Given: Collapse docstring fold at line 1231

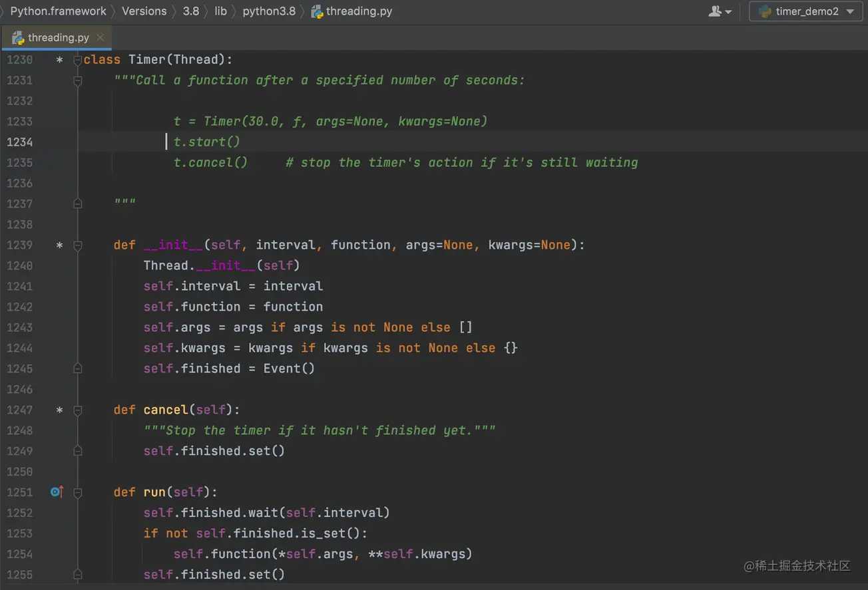Looking at the screenshot, I should [78, 80].
